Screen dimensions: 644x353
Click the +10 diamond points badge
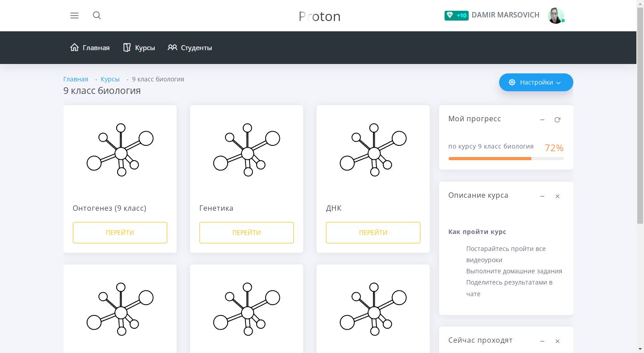point(456,16)
